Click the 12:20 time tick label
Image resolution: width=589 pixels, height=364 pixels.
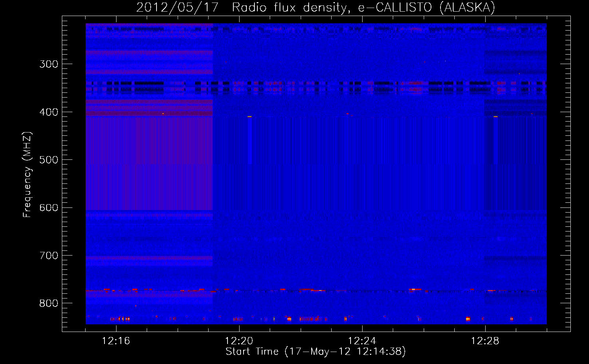click(239, 341)
